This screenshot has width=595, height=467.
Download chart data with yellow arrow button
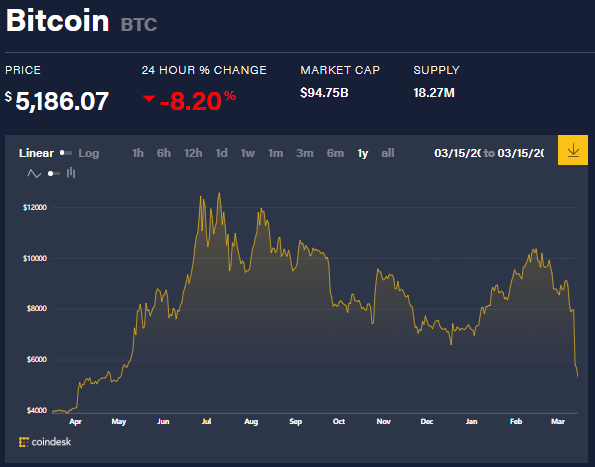pos(573,150)
